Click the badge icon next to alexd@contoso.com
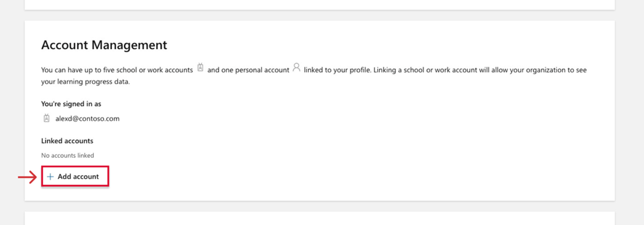The width and height of the screenshot is (644, 225). tap(46, 118)
